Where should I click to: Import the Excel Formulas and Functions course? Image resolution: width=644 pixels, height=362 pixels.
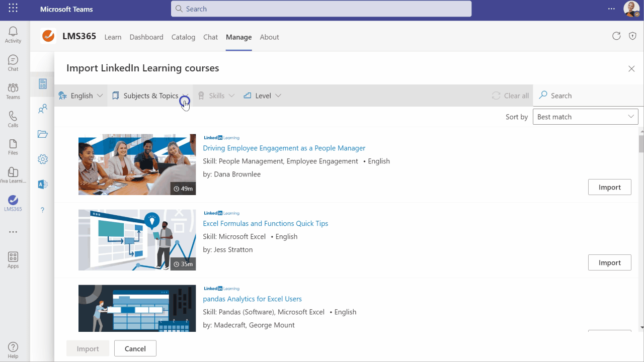[609, 262]
